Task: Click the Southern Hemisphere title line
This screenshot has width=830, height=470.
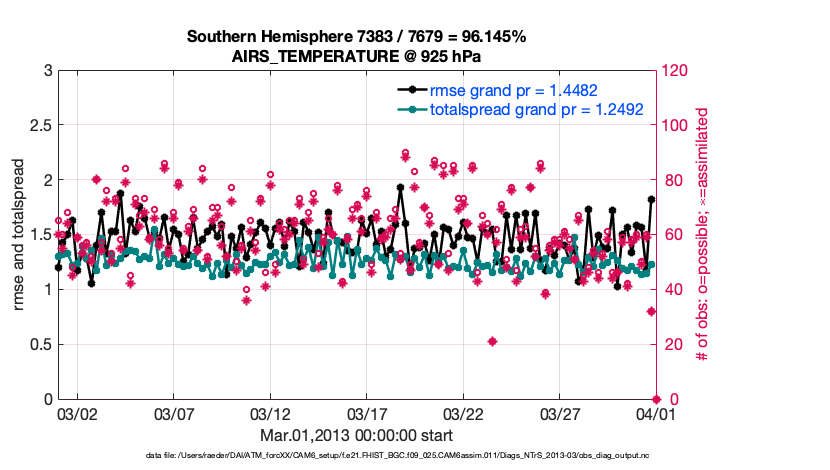Action: [x=356, y=37]
